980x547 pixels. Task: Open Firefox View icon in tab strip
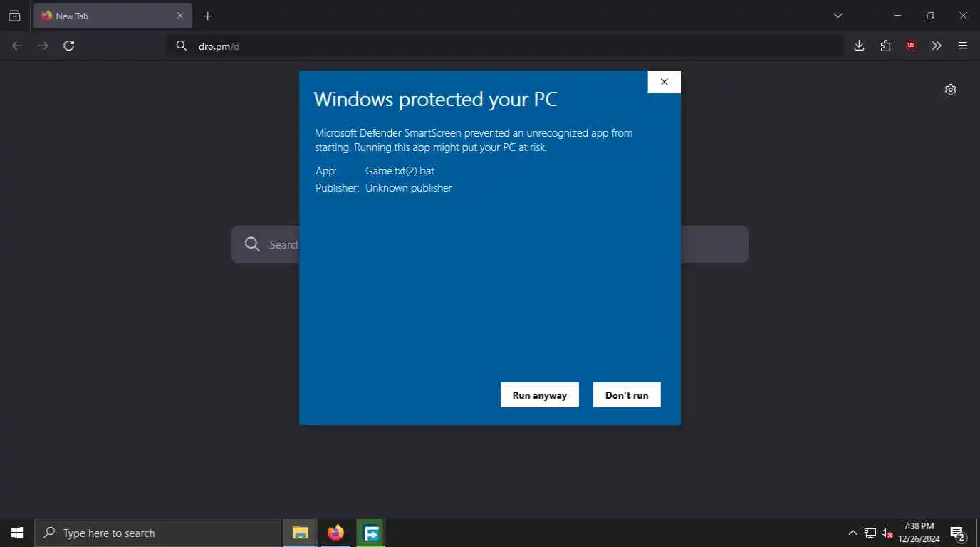coord(14,16)
